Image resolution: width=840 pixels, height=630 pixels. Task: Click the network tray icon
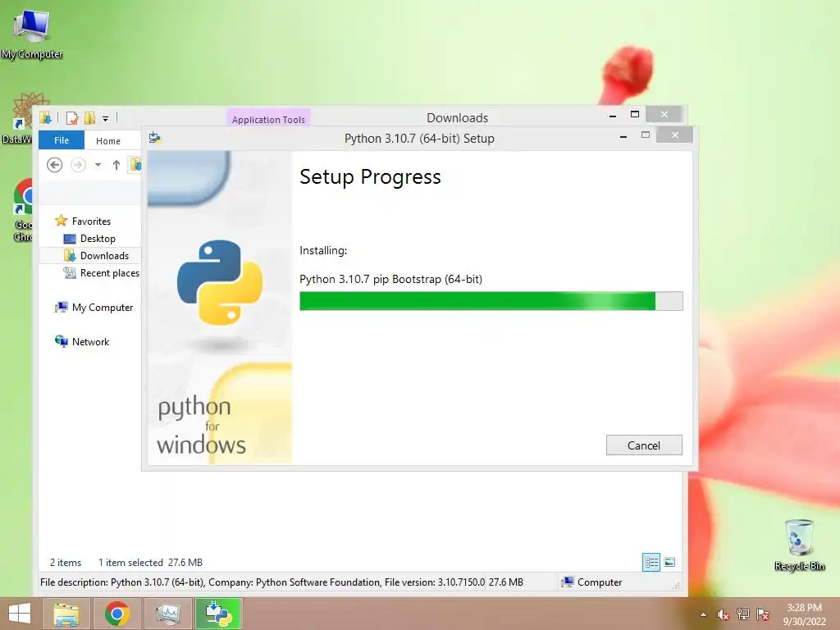point(742,614)
